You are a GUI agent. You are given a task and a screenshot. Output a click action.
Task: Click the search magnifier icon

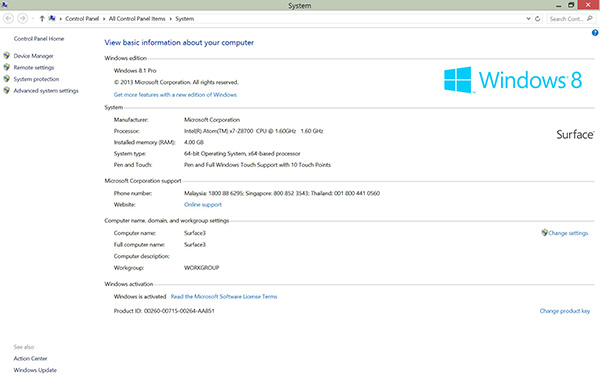tap(590, 18)
